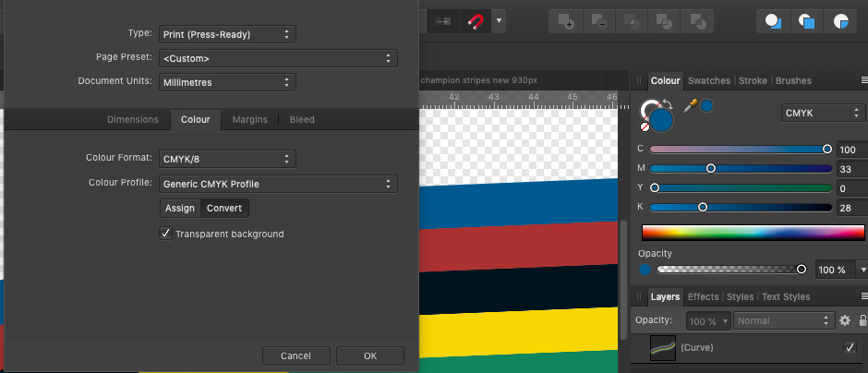The image size is (868, 373).
Task: Click the OK button
Action: pyautogui.click(x=370, y=355)
